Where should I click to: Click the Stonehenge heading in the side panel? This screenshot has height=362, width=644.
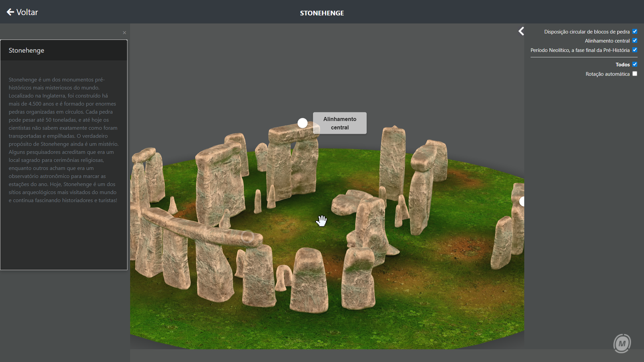(26, 50)
